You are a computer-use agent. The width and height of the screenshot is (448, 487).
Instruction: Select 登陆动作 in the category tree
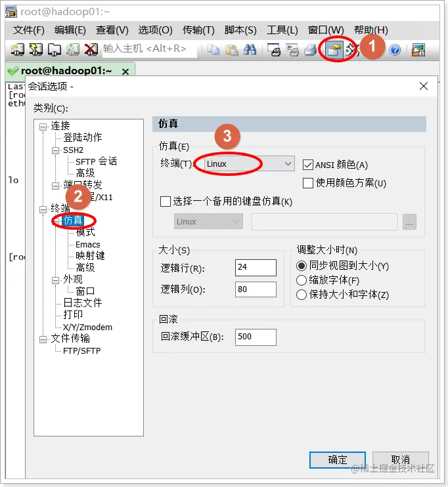pos(82,137)
